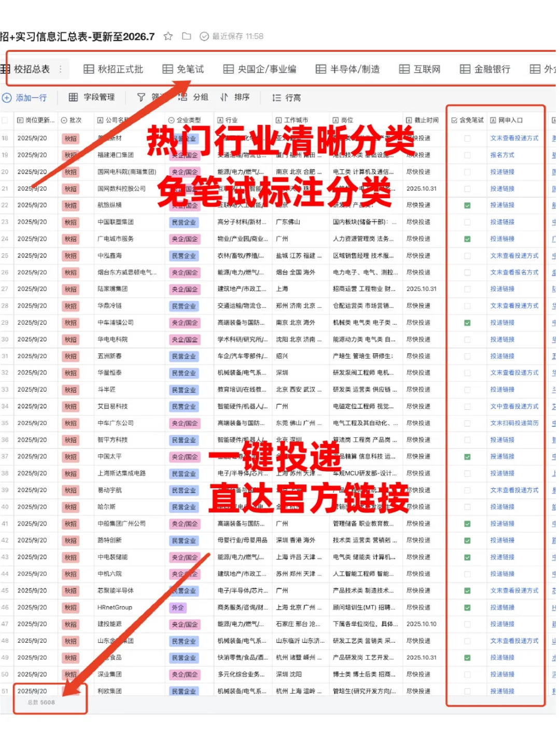The width and height of the screenshot is (560, 733).
Task: Select the 2025.10.10 deadline cell for 建投能源
Action: [424, 624]
